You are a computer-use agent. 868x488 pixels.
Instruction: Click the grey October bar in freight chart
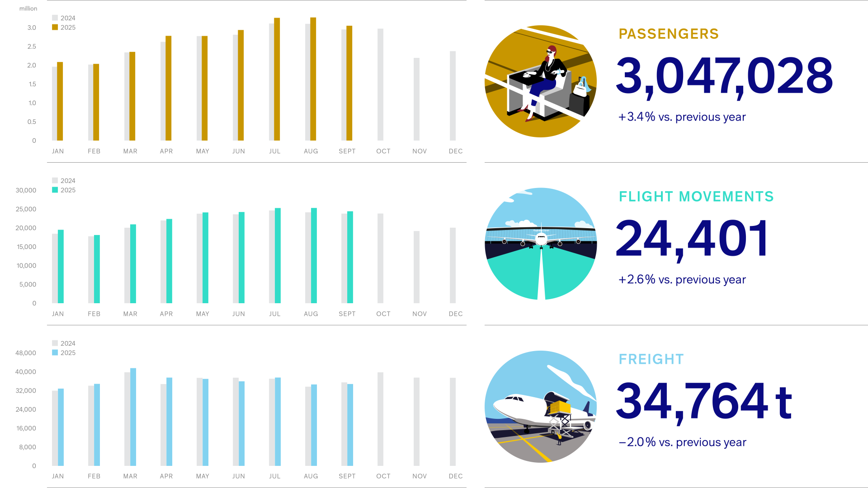[x=380, y=419]
